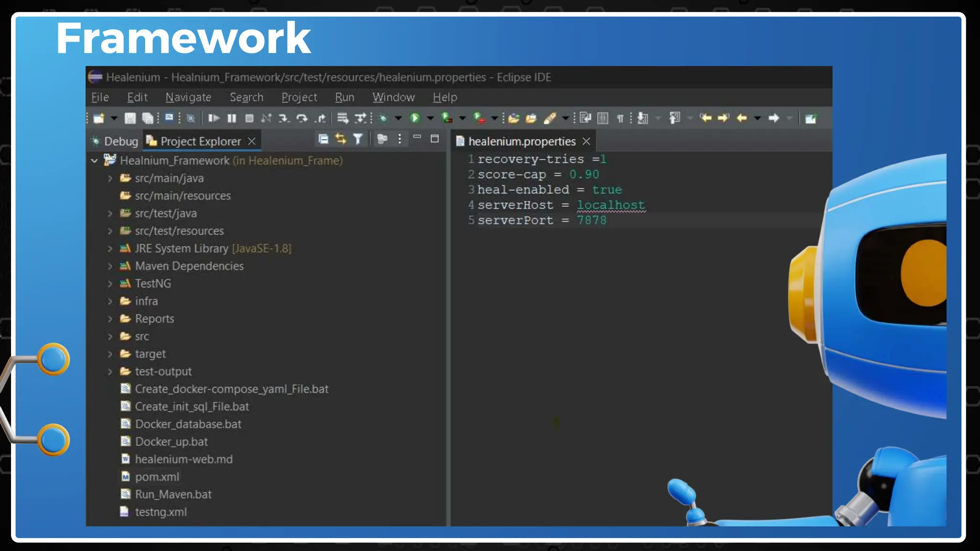Image resolution: width=980 pixels, height=551 pixels.
Task: Click the Back navigation yellow arrow
Action: (x=742, y=118)
